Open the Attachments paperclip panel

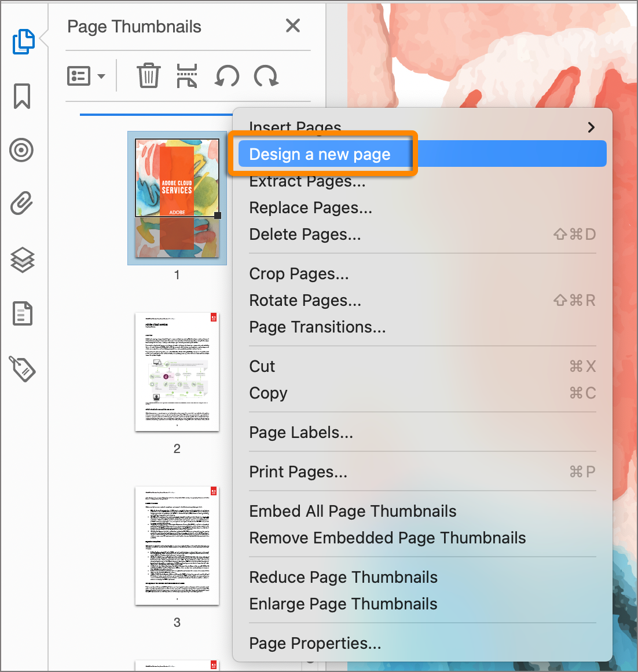coord(21,203)
